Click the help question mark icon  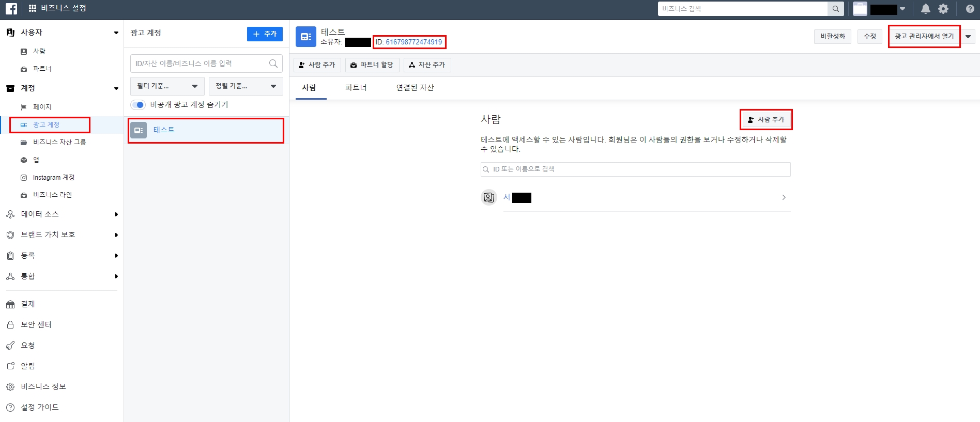point(970,9)
